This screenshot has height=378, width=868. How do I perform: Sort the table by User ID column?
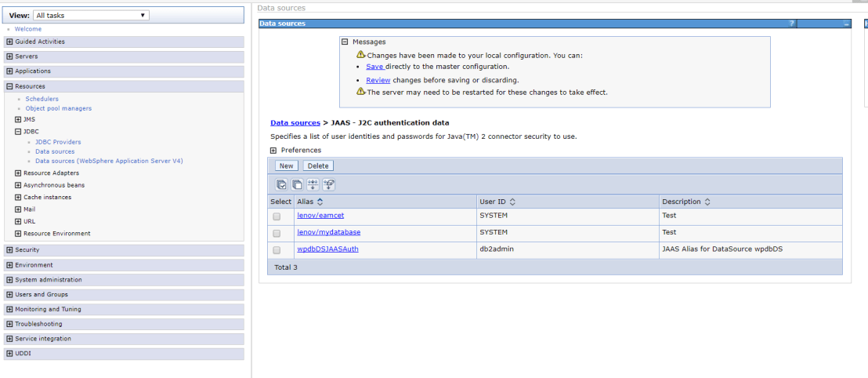tap(512, 202)
